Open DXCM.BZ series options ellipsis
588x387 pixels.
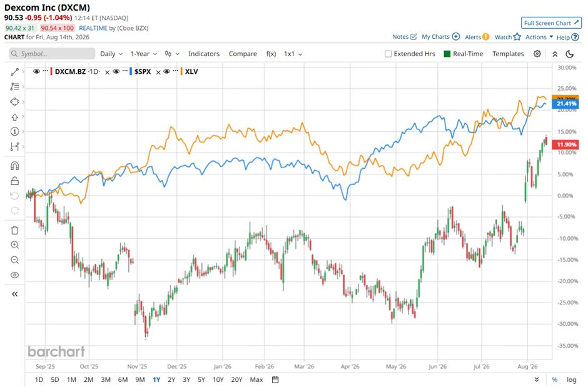[46, 71]
